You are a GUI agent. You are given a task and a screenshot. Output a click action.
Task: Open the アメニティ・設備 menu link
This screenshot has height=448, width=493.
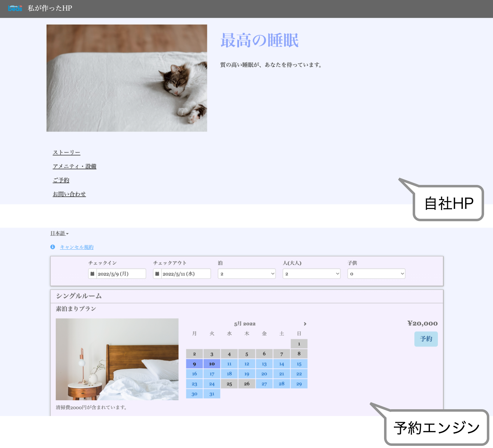74,166
